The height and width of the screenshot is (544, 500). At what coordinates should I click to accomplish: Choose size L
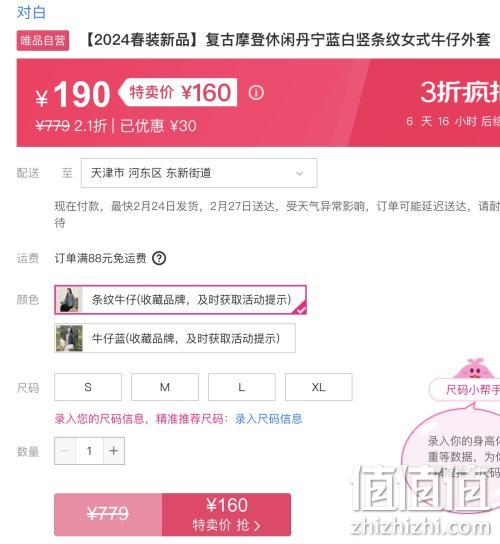point(242,387)
